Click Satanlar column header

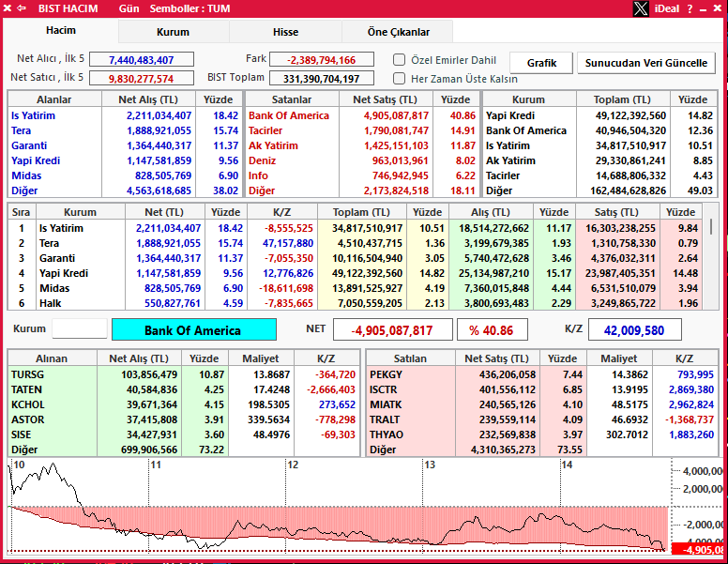click(x=292, y=99)
